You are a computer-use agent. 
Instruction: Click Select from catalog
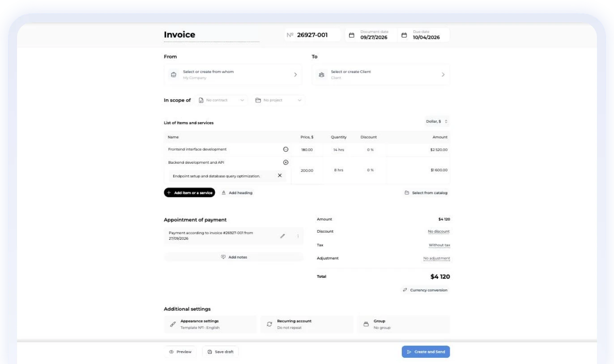click(426, 193)
